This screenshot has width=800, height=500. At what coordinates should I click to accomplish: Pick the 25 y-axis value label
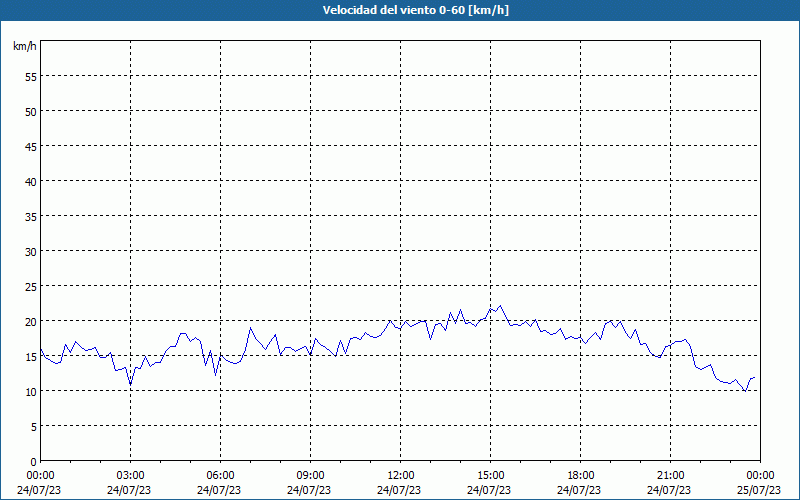coord(29,286)
